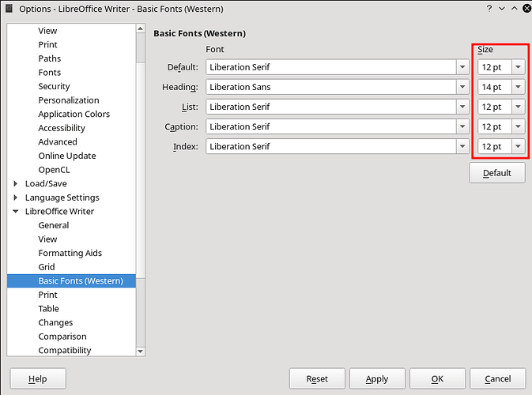
Task: Open the Accessibility options page
Action: coord(62,128)
